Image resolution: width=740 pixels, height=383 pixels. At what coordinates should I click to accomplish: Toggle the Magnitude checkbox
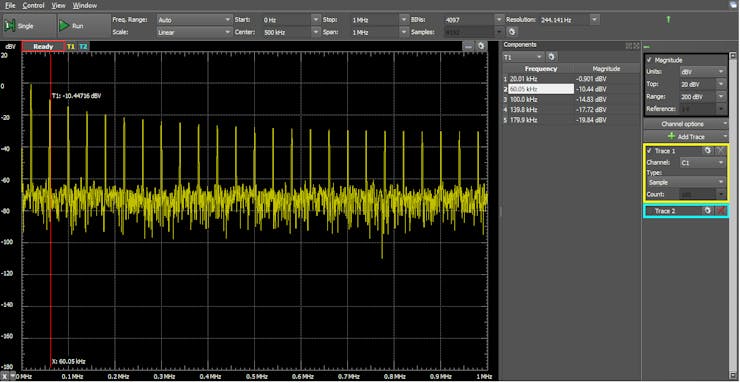649,60
